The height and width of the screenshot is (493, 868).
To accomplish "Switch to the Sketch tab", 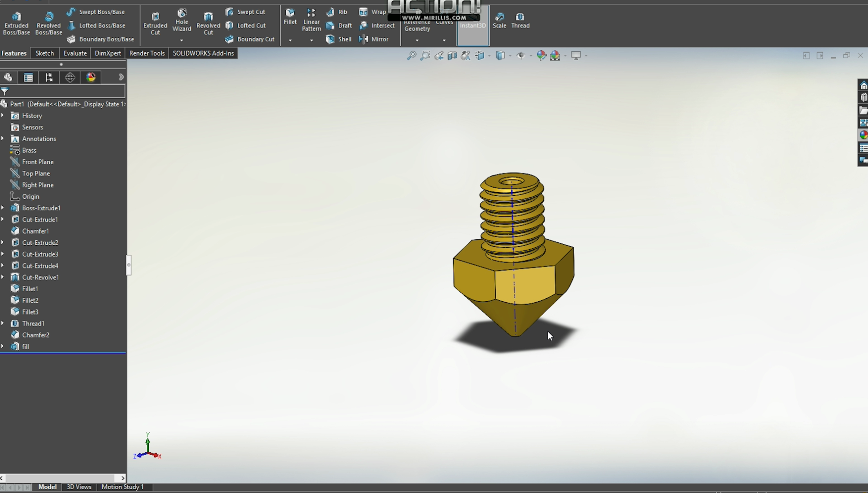I will (45, 53).
